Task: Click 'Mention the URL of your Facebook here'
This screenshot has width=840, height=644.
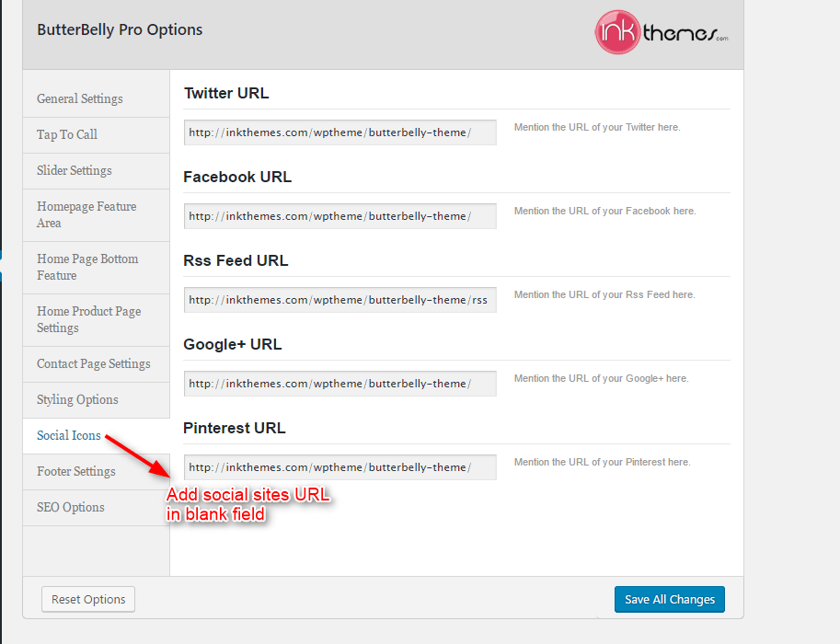Action: pos(604,211)
